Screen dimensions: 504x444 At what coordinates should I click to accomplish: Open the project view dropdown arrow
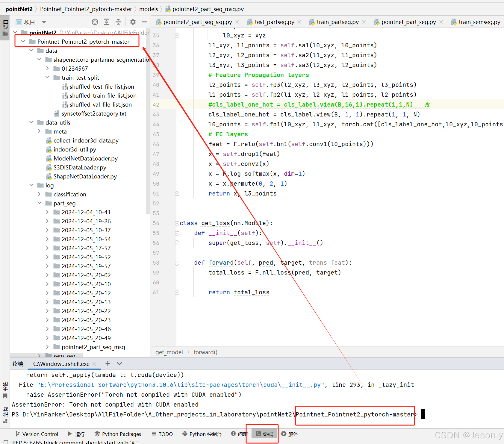point(44,22)
